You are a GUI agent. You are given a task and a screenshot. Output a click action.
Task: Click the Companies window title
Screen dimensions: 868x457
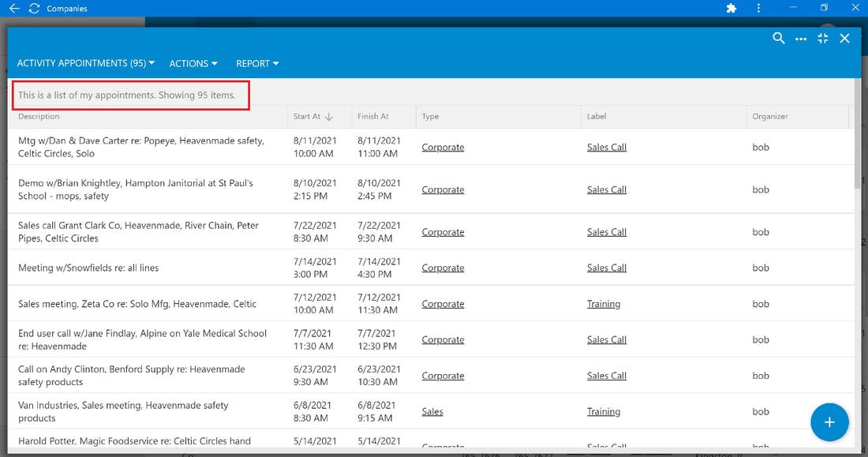click(67, 9)
